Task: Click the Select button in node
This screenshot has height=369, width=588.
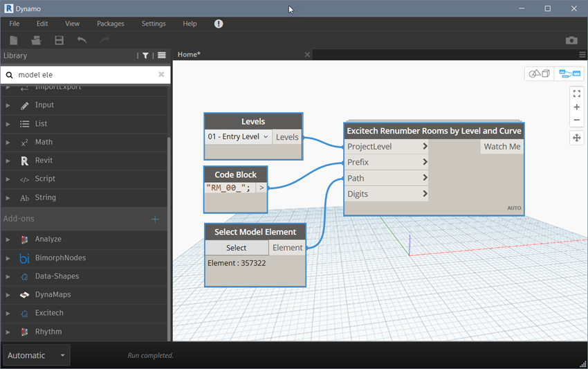Action: (237, 248)
